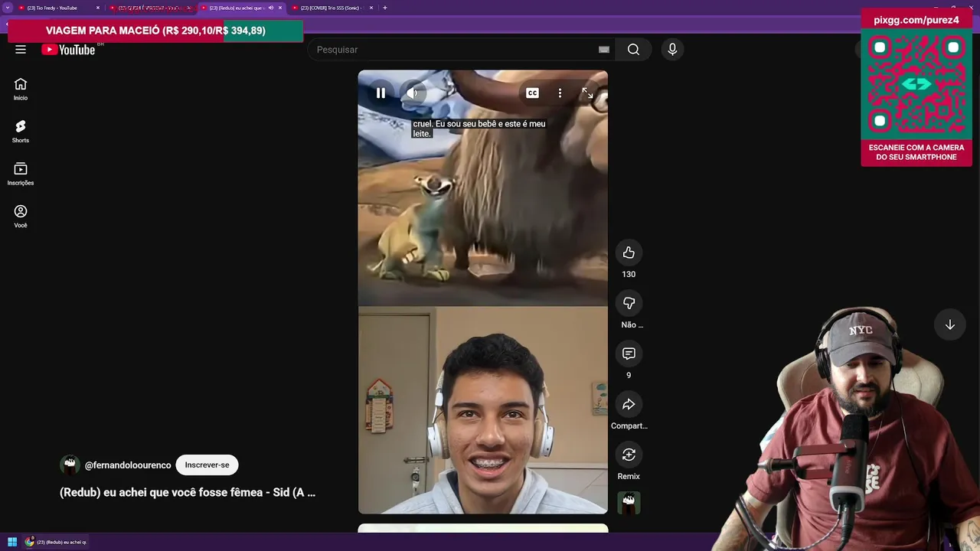980x551 pixels.
Task: Start voice search with microphone icon
Action: (672, 50)
